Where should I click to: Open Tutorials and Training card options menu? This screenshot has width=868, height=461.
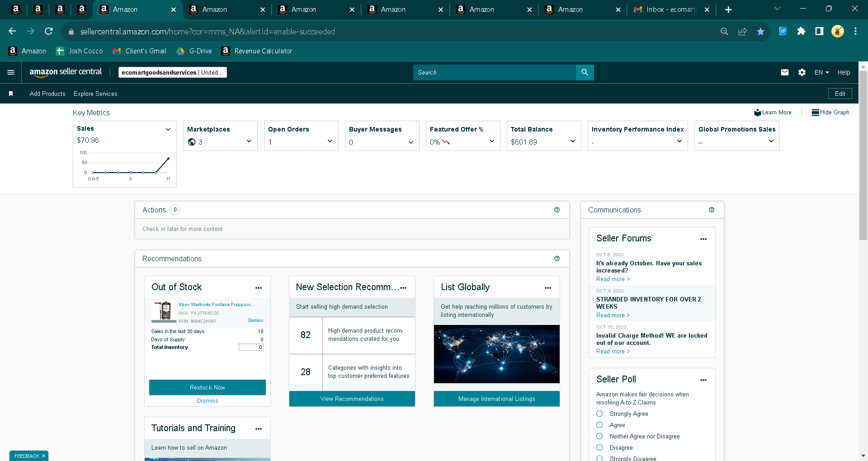pyautogui.click(x=259, y=429)
